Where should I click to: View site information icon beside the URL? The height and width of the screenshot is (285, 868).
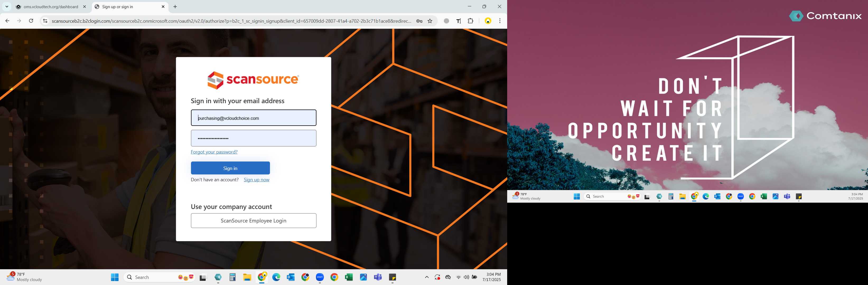45,21
